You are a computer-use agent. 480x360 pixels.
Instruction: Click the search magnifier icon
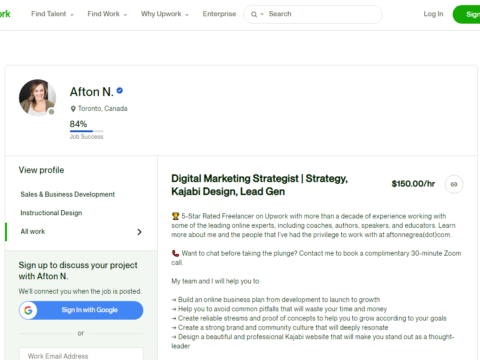coord(254,14)
